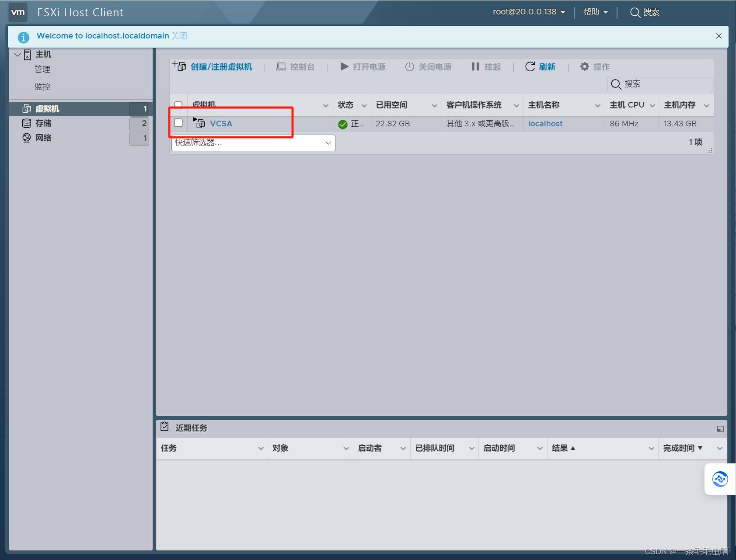The width and height of the screenshot is (736, 560).
Task: Dismiss the welcome notification banner
Action: (719, 36)
